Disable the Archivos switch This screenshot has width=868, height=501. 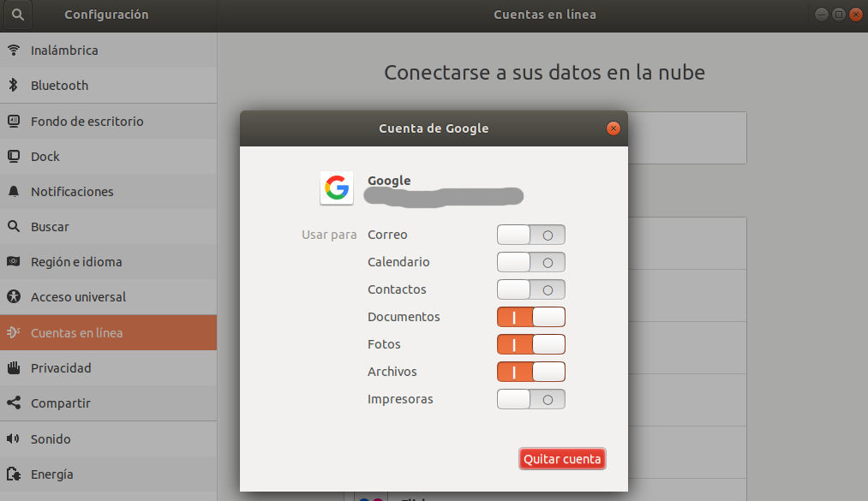[531, 372]
